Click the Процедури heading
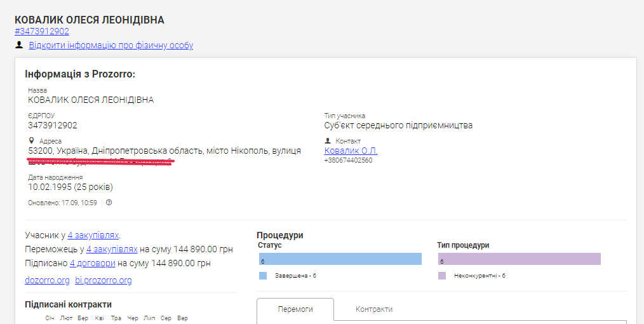644x324 pixels. (x=279, y=235)
